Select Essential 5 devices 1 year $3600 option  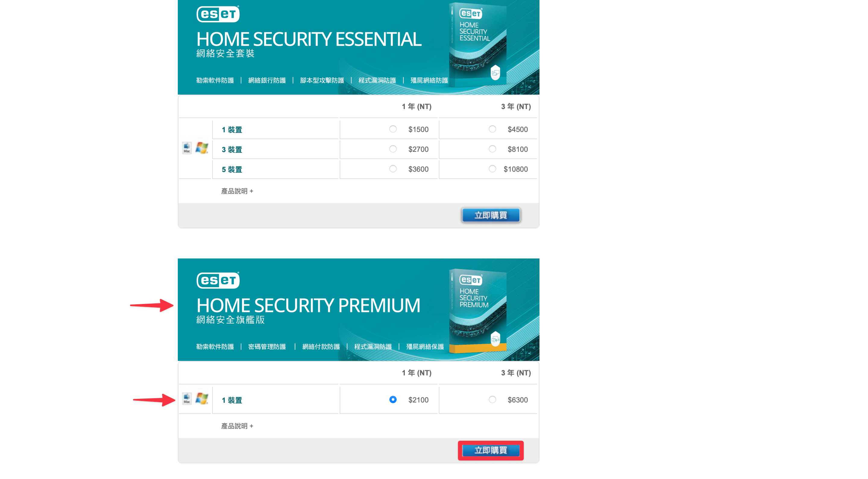point(393,169)
